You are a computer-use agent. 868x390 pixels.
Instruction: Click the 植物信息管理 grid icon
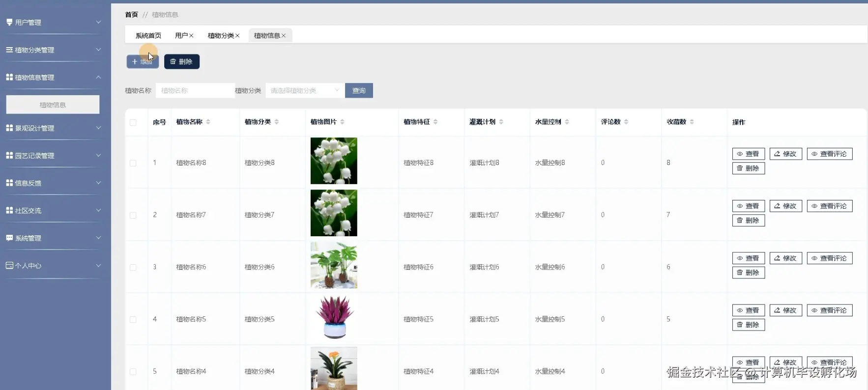click(x=9, y=77)
